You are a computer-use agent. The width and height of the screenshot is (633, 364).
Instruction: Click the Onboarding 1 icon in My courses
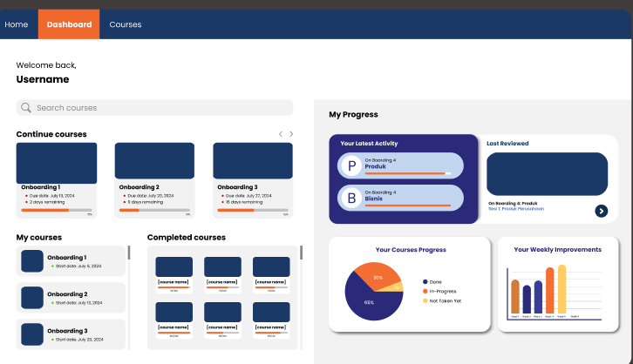pos(32,261)
